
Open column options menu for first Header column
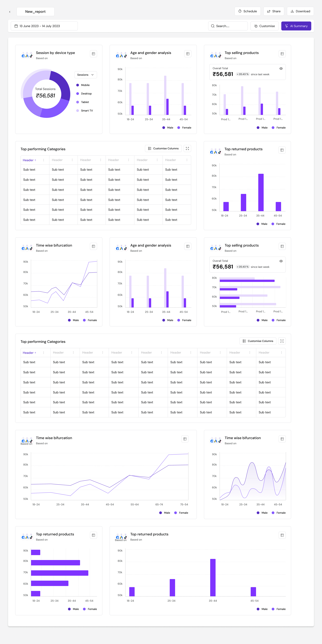(44, 160)
